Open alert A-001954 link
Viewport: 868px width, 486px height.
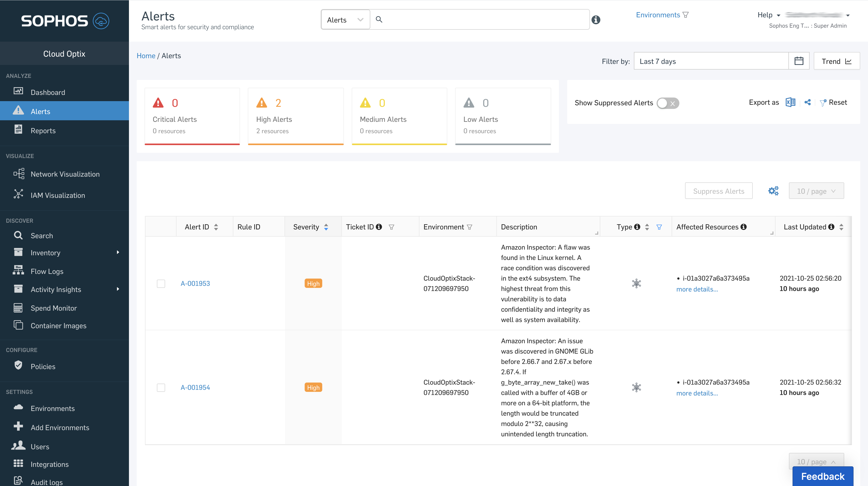pyautogui.click(x=195, y=387)
